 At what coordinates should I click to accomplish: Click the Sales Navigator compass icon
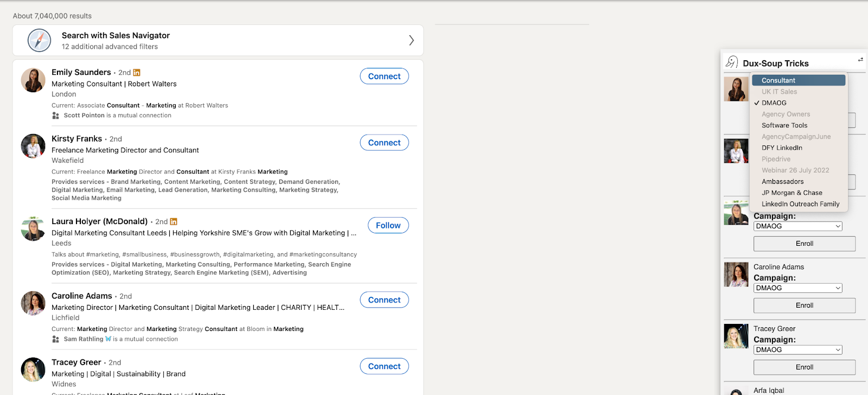[40, 40]
